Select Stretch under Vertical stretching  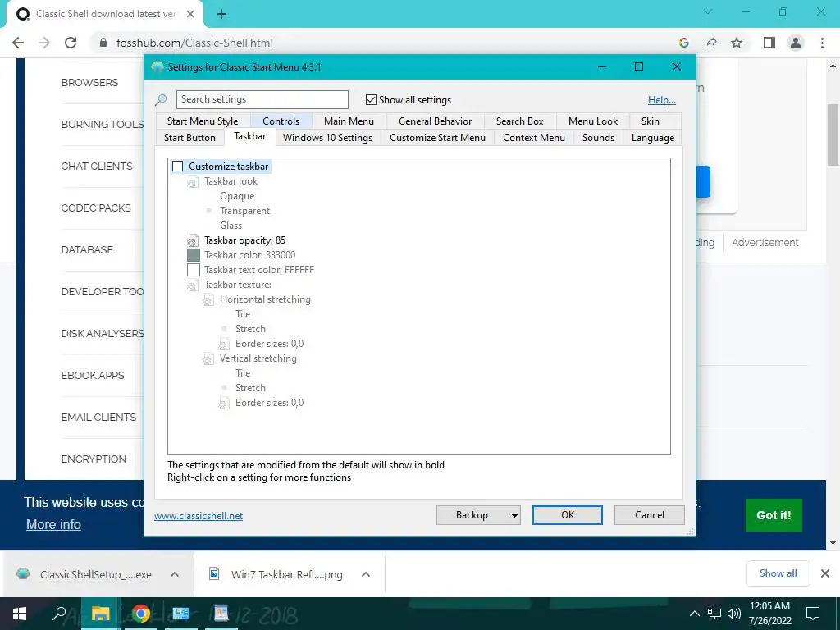tap(250, 388)
